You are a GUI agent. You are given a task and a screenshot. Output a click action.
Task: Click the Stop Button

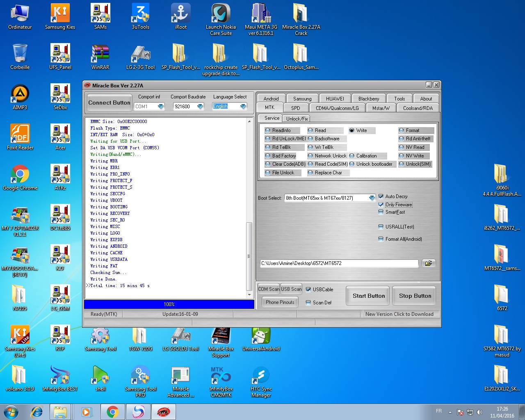point(415,296)
